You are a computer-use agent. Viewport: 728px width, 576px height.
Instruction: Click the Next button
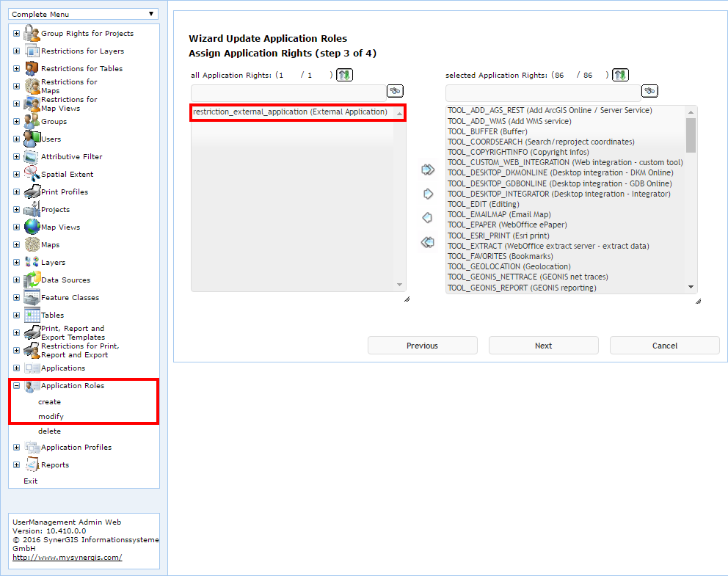pos(543,345)
